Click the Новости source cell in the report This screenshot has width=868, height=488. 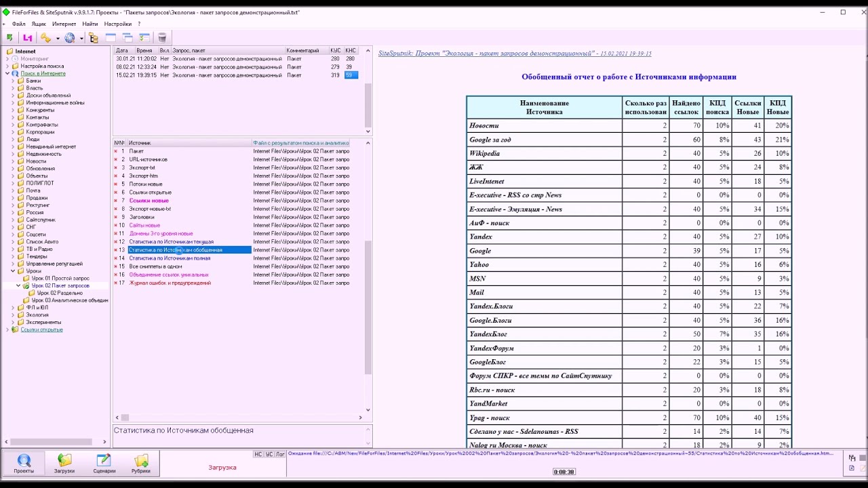[545, 125]
